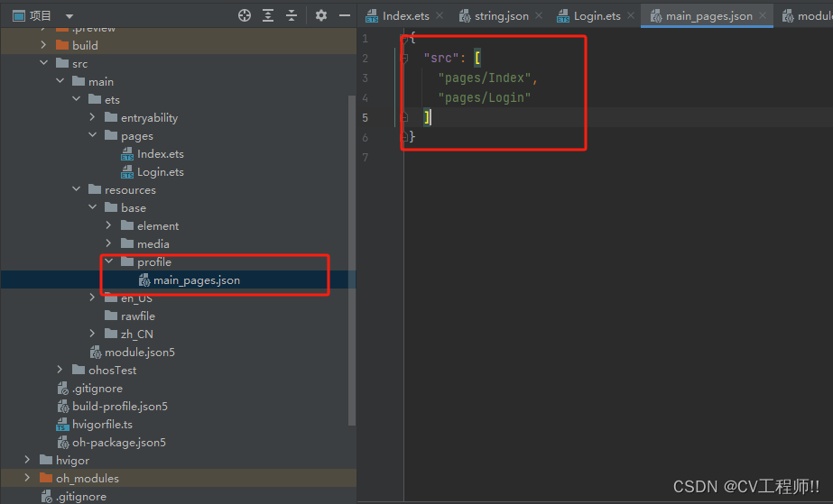Click the build folder icon
The width and height of the screenshot is (833, 504).
(x=62, y=45)
